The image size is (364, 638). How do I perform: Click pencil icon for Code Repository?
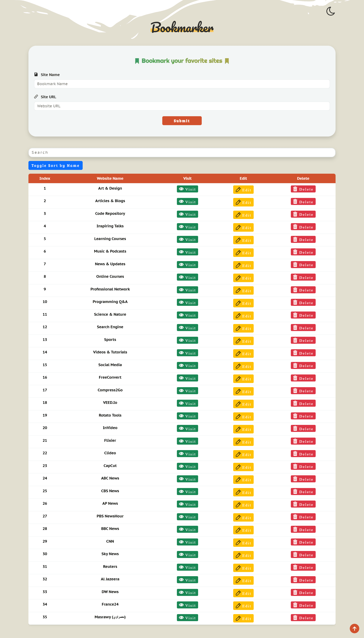pyautogui.click(x=238, y=215)
